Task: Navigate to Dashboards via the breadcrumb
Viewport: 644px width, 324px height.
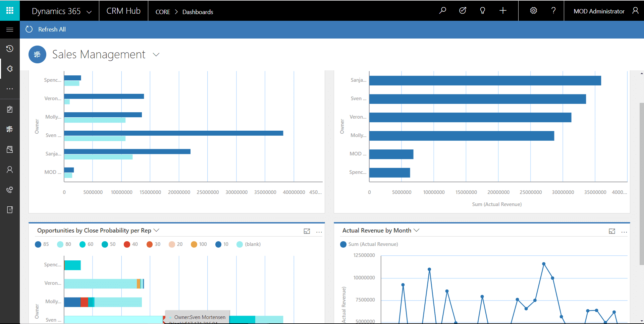Action: [x=198, y=12]
